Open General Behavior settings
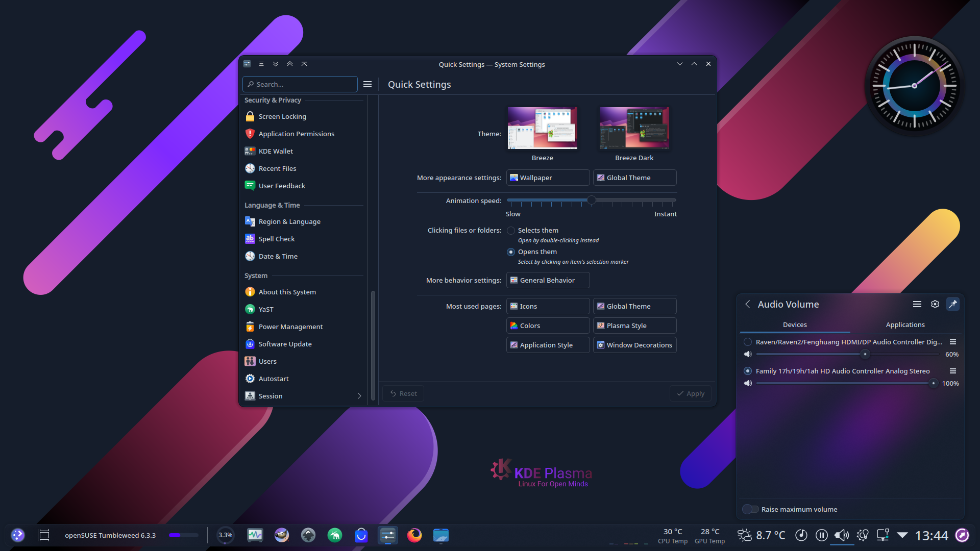Screen dimensions: 980x551 (548, 280)
